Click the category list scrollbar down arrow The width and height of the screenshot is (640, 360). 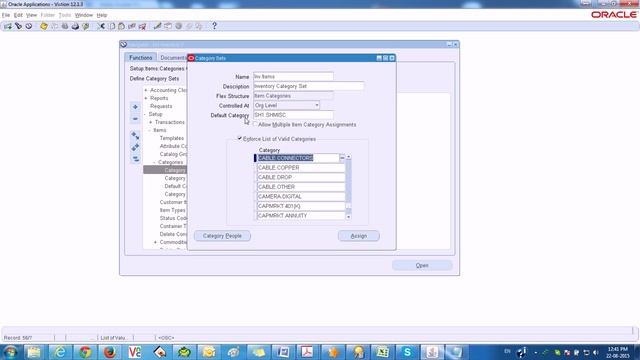tap(348, 217)
